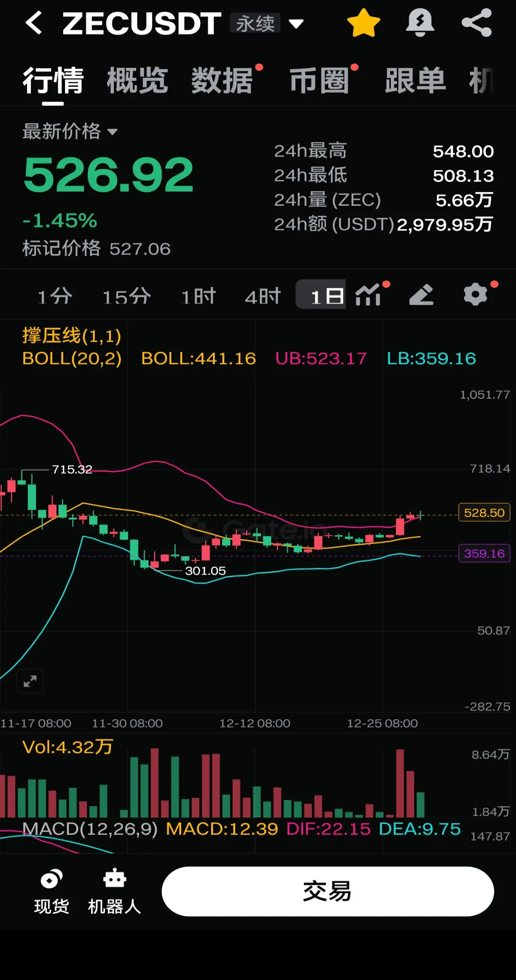Image resolution: width=516 pixels, height=980 pixels.
Task: Tap the 24h最高 548.00 value
Action: click(x=463, y=151)
